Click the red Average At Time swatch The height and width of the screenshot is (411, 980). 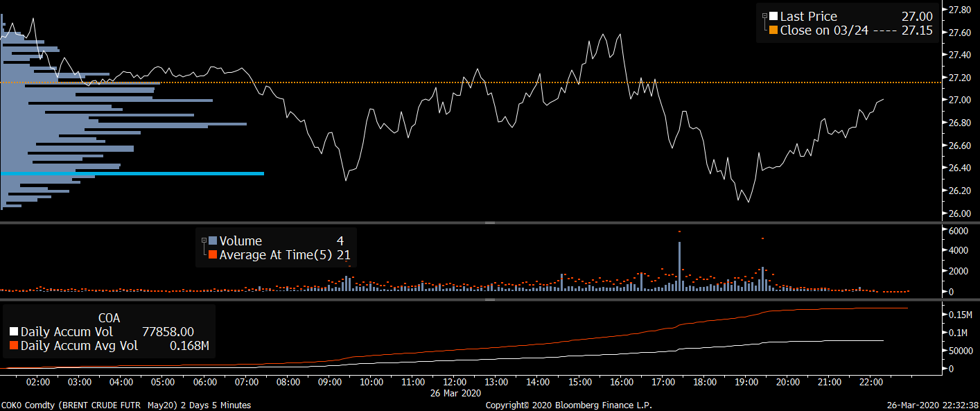[213, 255]
